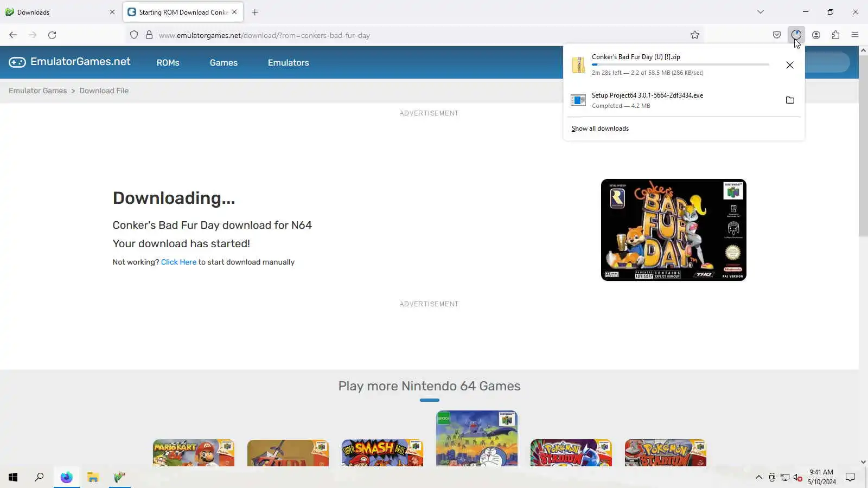Open the Doraemon game thumbnail
The width and height of the screenshot is (868, 488).
click(x=477, y=438)
